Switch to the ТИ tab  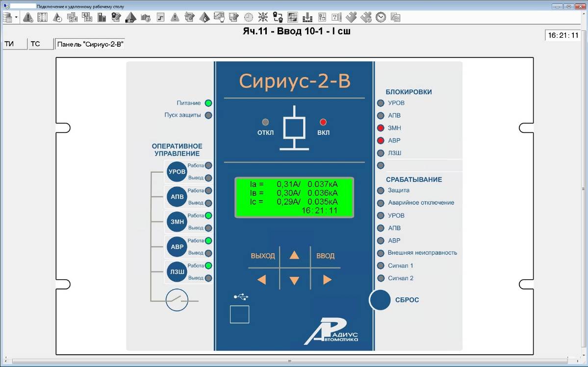click(14, 44)
